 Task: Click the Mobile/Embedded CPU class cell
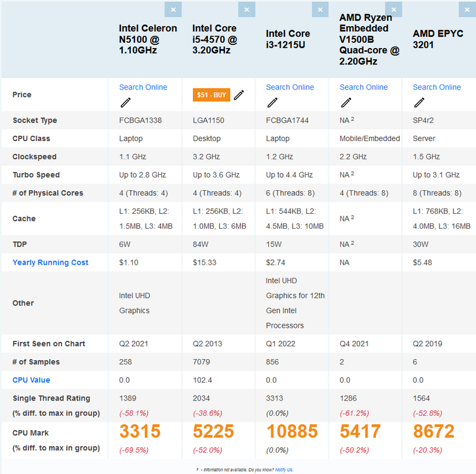coord(369,139)
